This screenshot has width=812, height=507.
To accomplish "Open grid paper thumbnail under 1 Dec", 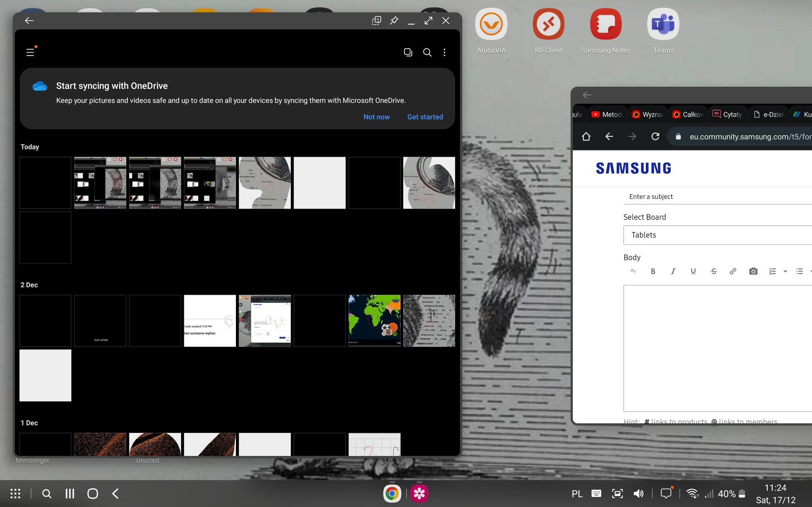I will pyautogui.click(x=374, y=444).
